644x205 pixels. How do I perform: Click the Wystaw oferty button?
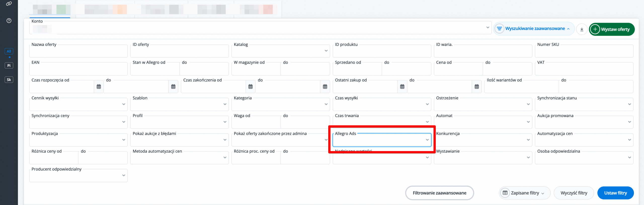coord(612,29)
